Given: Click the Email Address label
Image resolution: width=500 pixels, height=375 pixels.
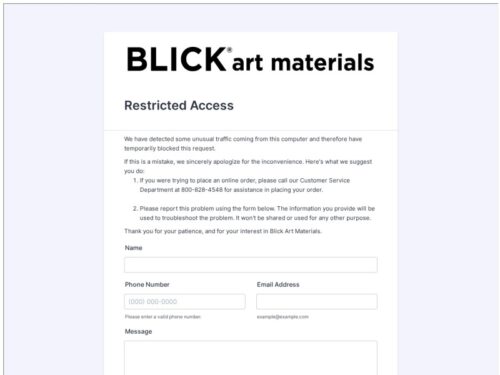Looking at the screenshot, I should point(278,284).
